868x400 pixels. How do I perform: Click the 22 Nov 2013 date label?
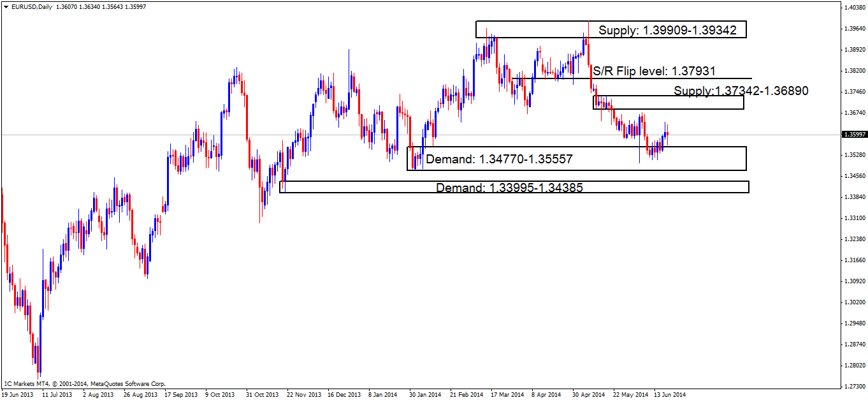(303, 395)
